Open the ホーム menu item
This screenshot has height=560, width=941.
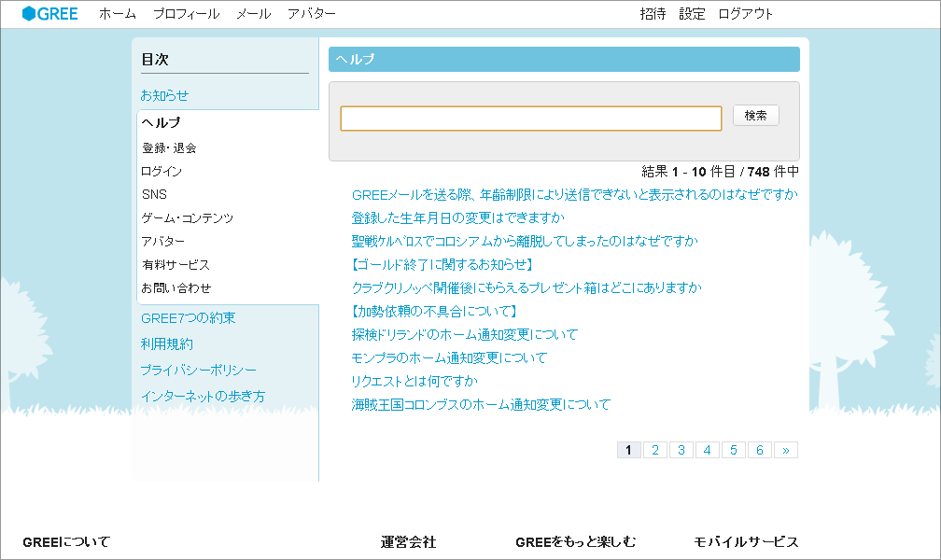tap(117, 13)
